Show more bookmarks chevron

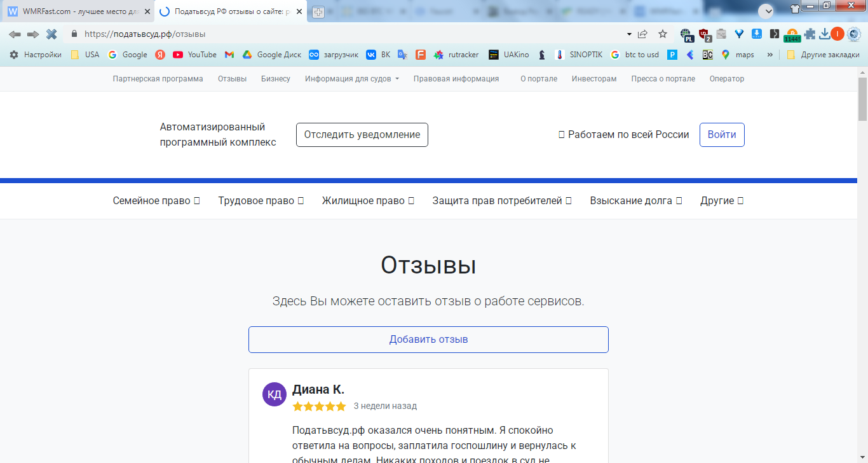[x=771, y=55]
